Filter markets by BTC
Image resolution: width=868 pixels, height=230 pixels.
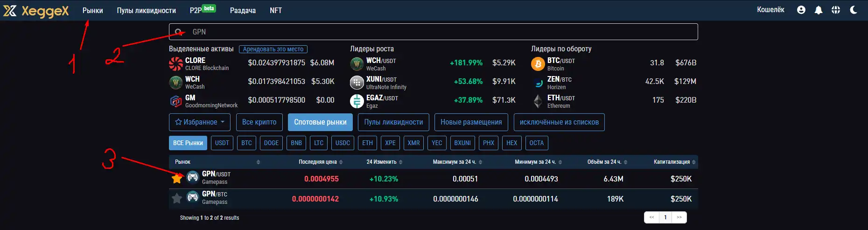pyautogui.click(x=246, y=143)
